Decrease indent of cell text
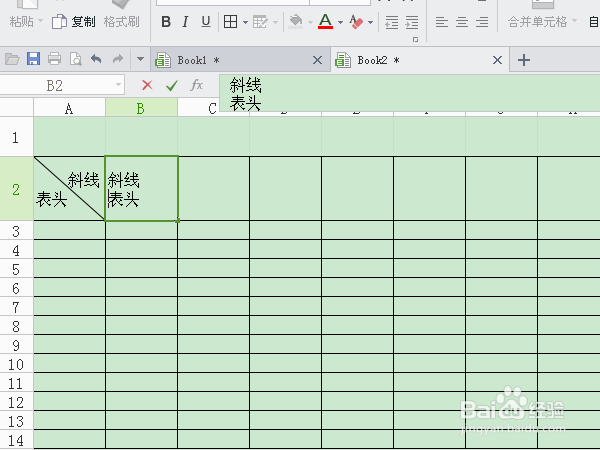600x450 pixels. [x=391, y=22]
